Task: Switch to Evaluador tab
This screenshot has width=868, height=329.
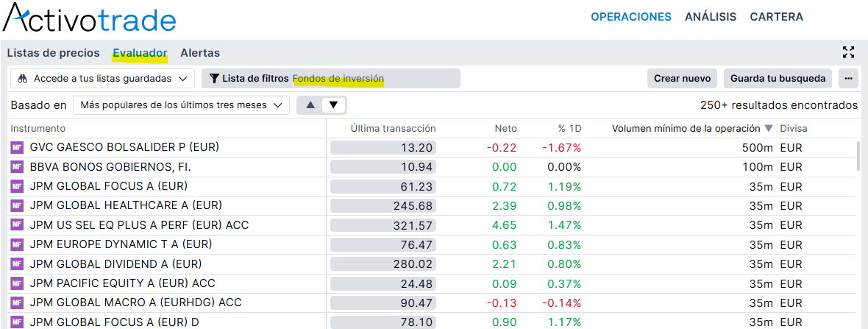Action: point(140,53)
